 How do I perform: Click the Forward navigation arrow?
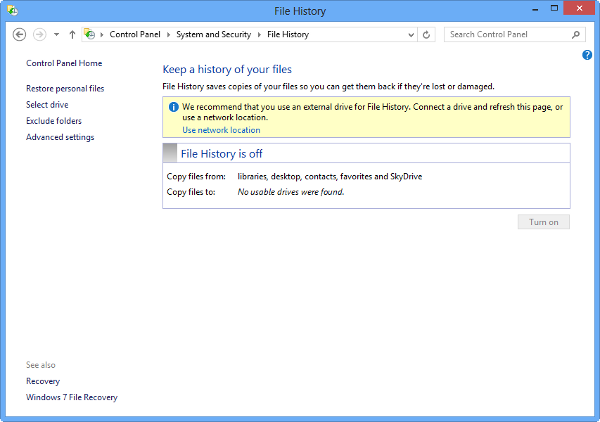[x=39, y=34]
